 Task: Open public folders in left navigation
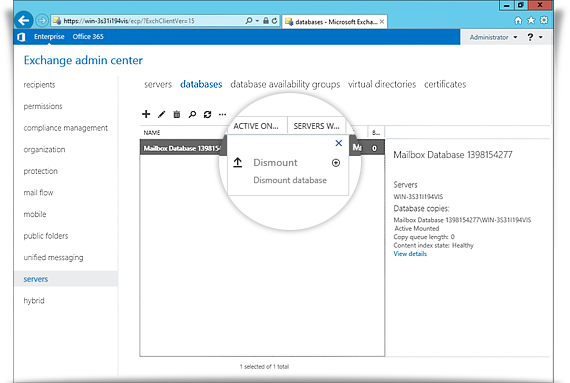(x=46, y=236)
